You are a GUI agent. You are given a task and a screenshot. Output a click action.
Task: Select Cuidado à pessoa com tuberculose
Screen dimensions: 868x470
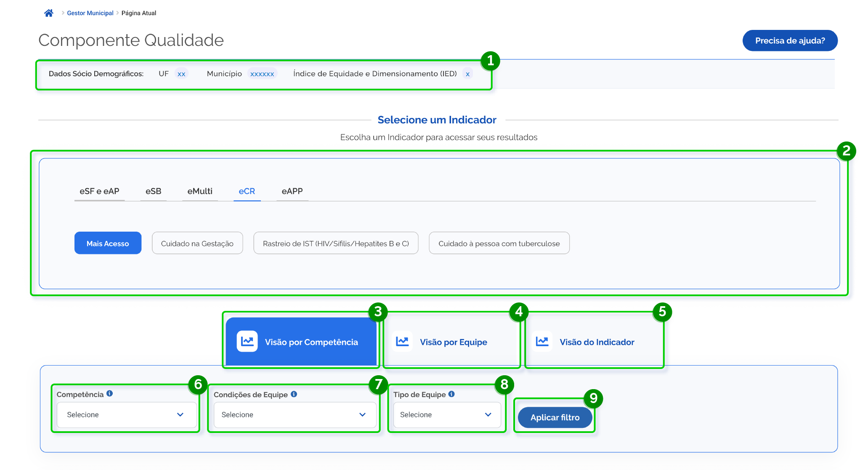point(499,243)
